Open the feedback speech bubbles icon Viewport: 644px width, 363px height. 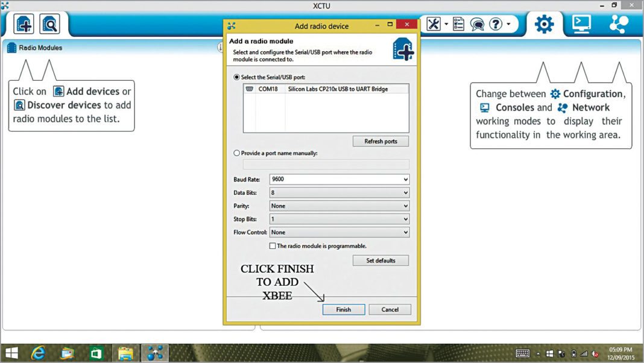click(x=477, y=24)
